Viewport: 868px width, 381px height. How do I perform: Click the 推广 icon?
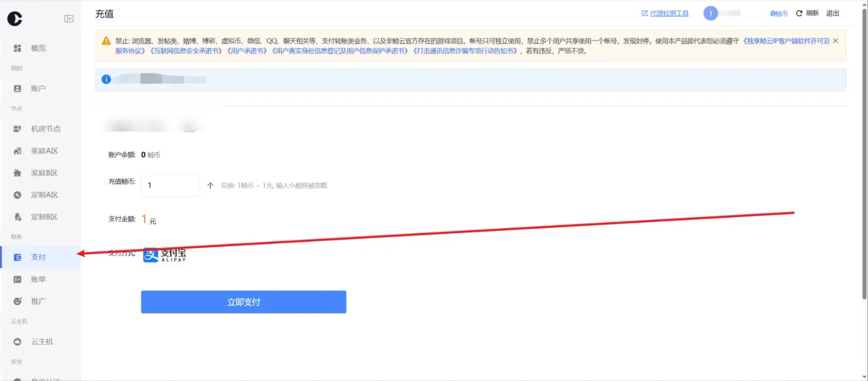point(17,301)
